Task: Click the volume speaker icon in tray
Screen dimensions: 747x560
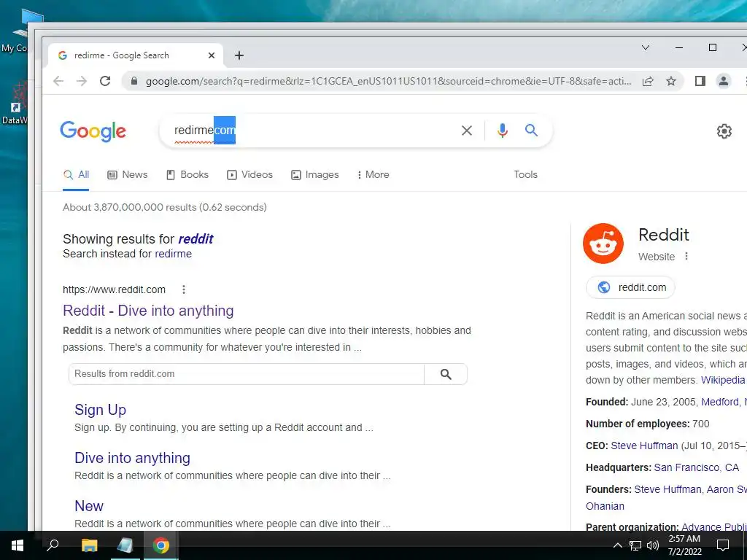Action: [x=653, y=545]
